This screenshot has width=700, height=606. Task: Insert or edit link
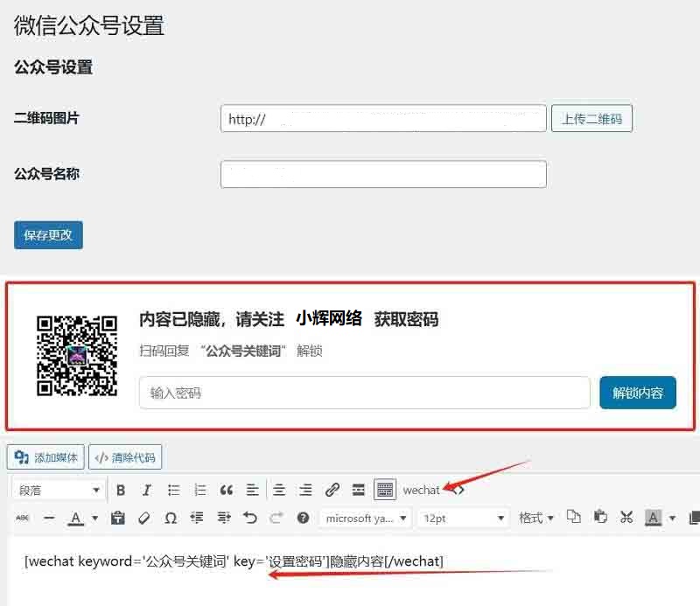coord(332,490)
